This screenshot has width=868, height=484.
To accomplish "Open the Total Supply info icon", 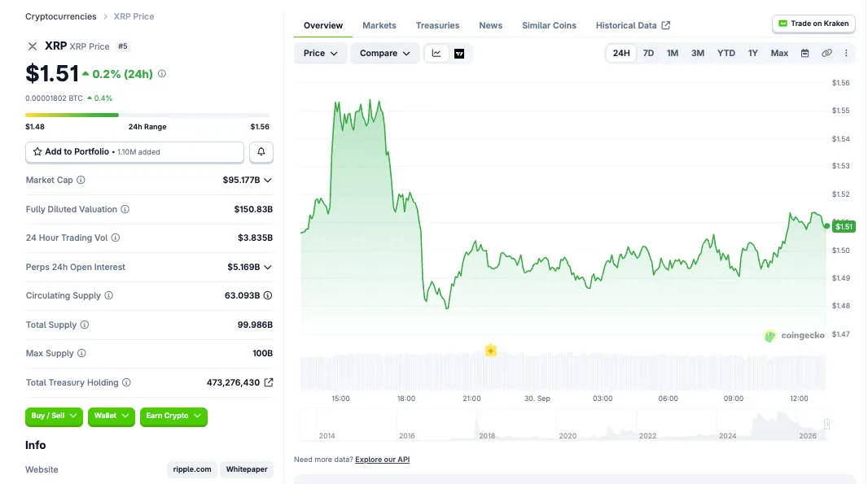I will point(84,325).
